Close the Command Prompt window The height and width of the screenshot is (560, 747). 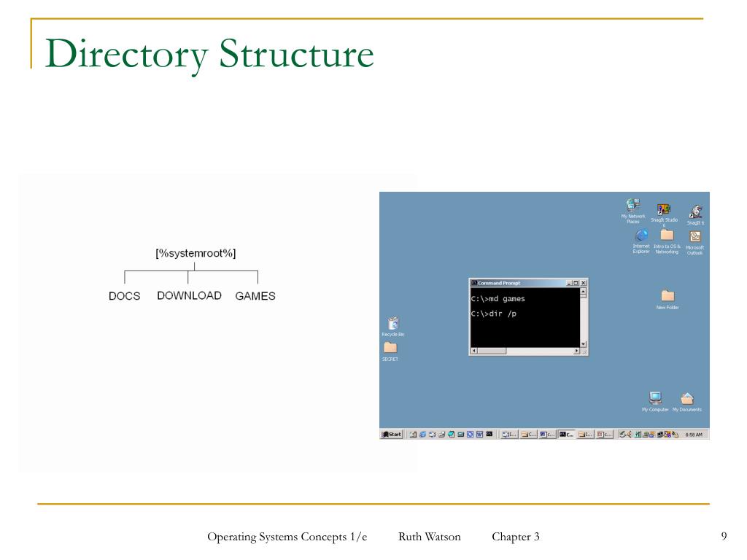pyautogui.click(x=583, y=283)
